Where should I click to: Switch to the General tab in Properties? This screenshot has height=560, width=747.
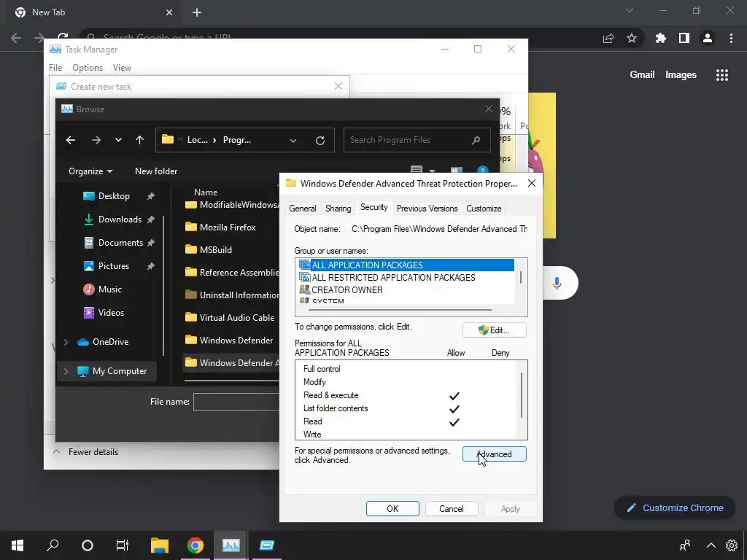pos(303,209)
